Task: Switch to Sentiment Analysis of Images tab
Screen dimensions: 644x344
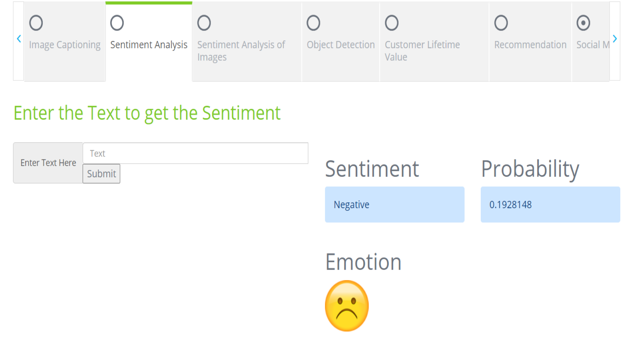Action: point(241,51)
